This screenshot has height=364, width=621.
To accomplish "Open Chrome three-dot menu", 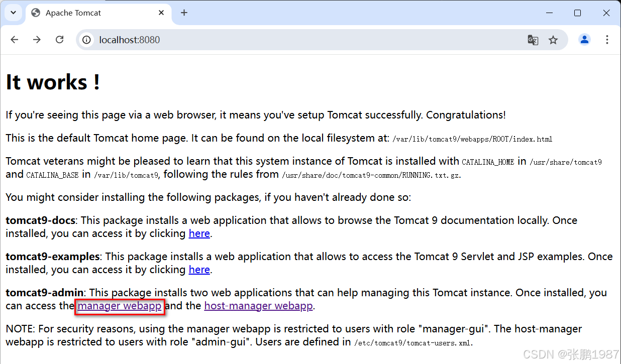I will (x=607, y=40).
